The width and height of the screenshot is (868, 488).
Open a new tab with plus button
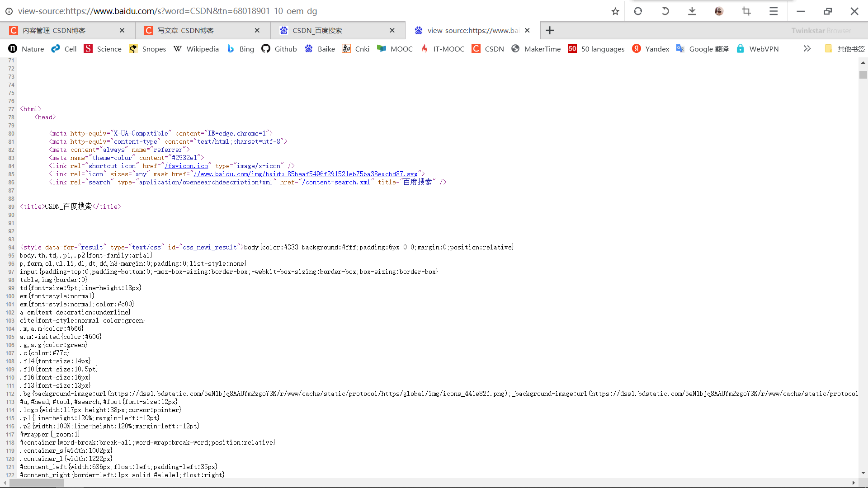(550, 30)
